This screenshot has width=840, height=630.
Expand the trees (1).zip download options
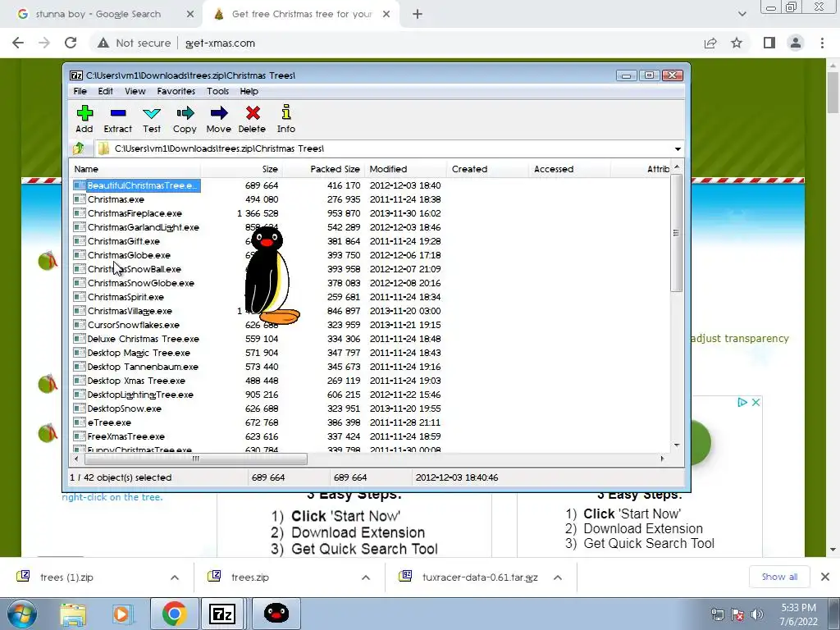click(x=175, y=577)
